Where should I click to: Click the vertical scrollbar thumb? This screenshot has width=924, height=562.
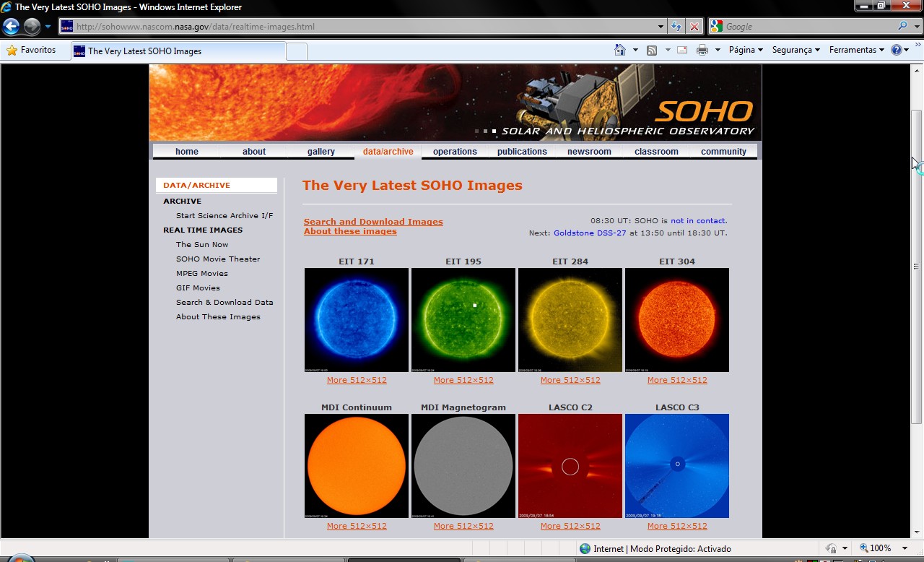[x=916, y=266]
